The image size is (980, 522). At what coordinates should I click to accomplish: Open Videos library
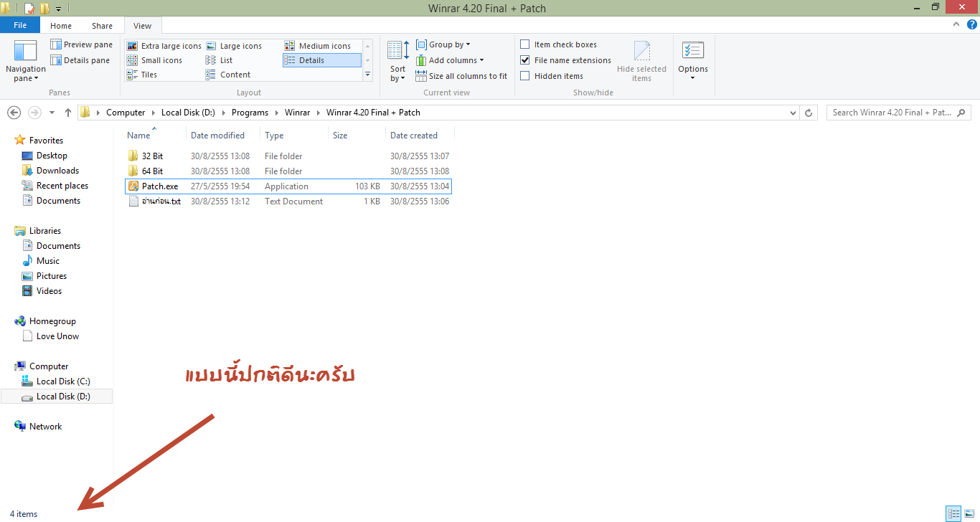pyautogui.click(x=49, y=291)
